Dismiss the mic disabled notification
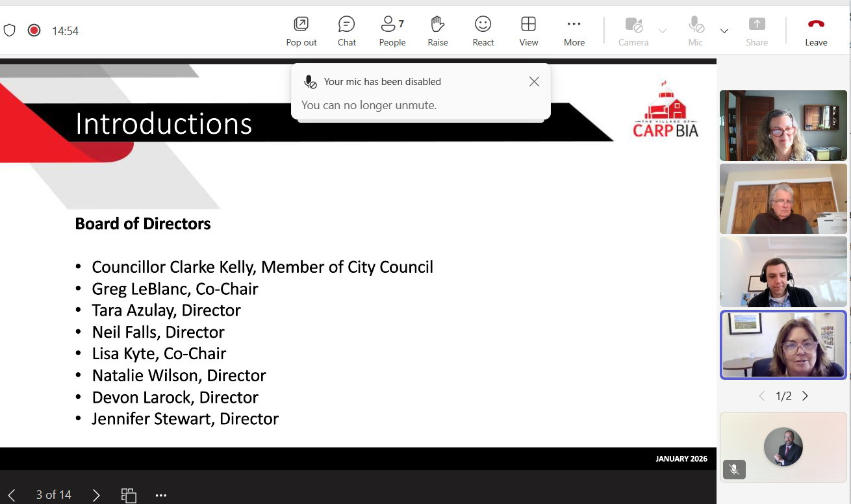 pyautogui.click(x=534, y=82)
